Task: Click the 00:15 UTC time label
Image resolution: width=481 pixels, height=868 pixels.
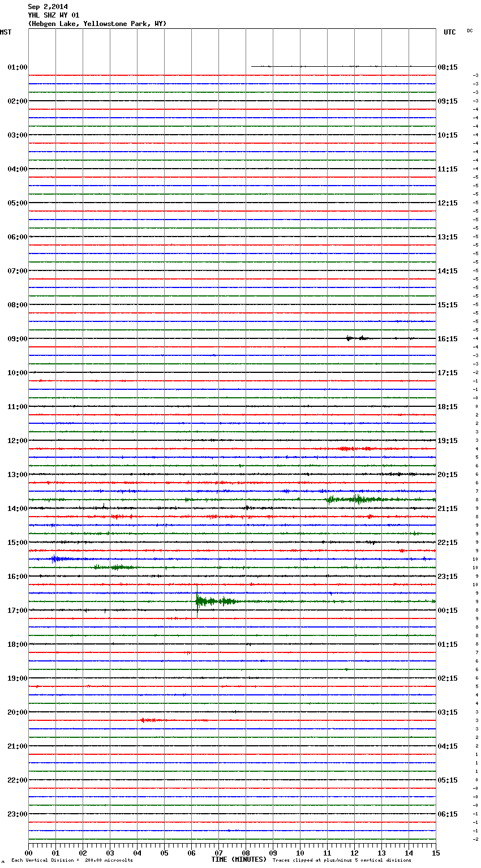Action: tap(448, 611)
